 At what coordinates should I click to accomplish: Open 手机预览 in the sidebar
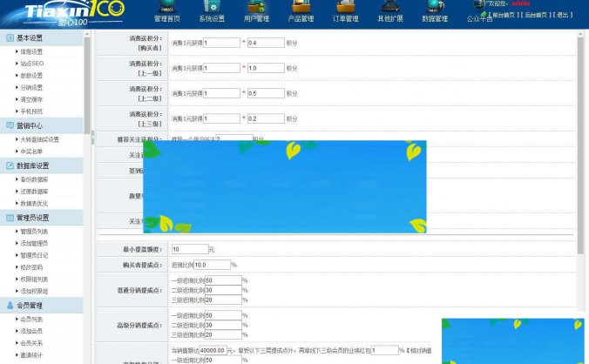click(31, 111)
